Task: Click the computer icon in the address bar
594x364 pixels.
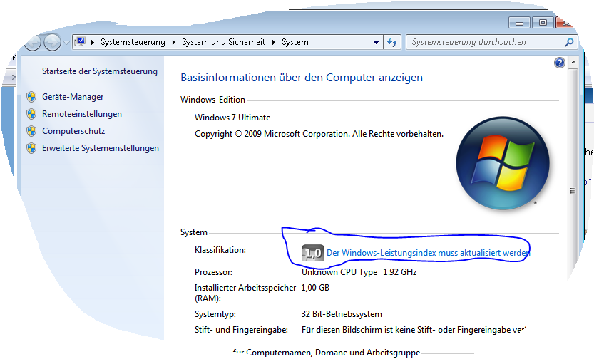Action: coord(80,42)
